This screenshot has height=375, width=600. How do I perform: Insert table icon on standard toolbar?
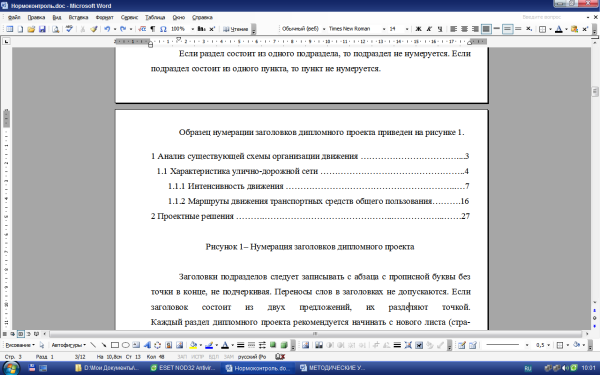[x=9, y=29]
